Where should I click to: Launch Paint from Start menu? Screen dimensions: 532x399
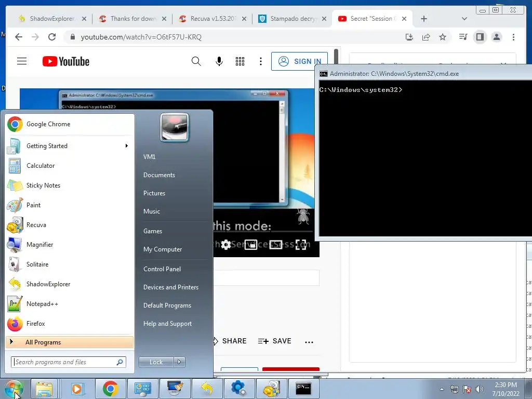[x=70, y=205]
